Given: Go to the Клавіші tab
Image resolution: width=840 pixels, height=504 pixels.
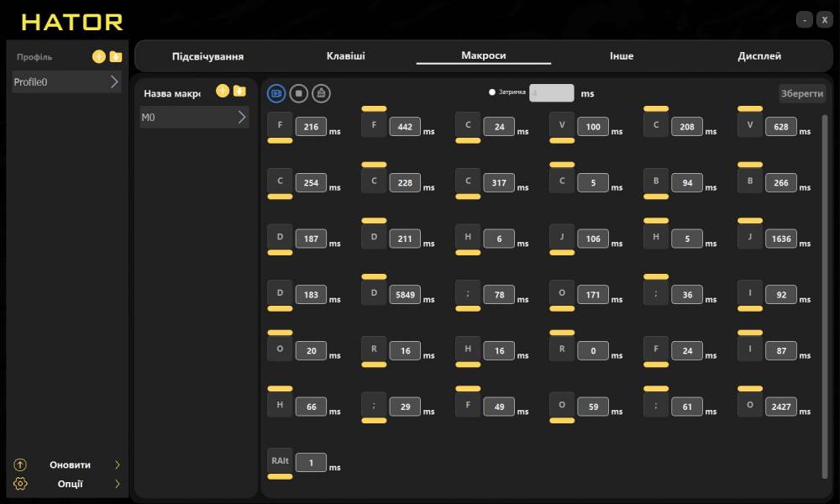Looking at the screenshot, I should [x=346, y=56].
